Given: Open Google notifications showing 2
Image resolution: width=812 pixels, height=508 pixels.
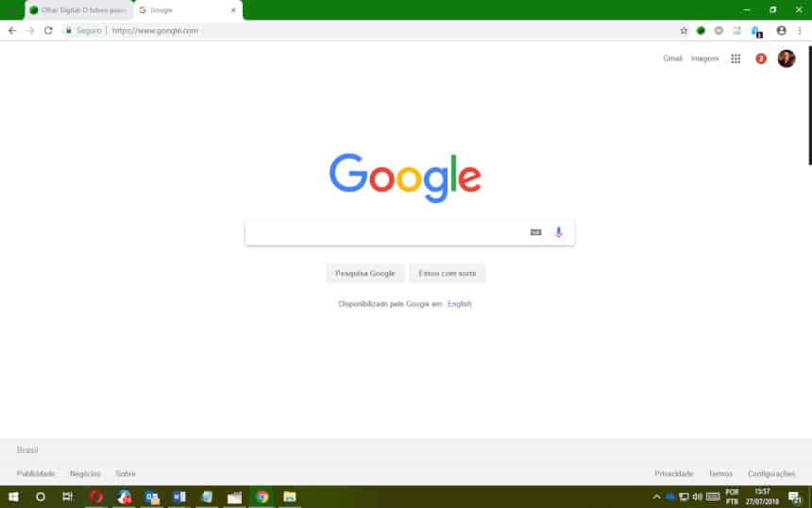Looking at the screenshot, I should click(x=761, y=59).
